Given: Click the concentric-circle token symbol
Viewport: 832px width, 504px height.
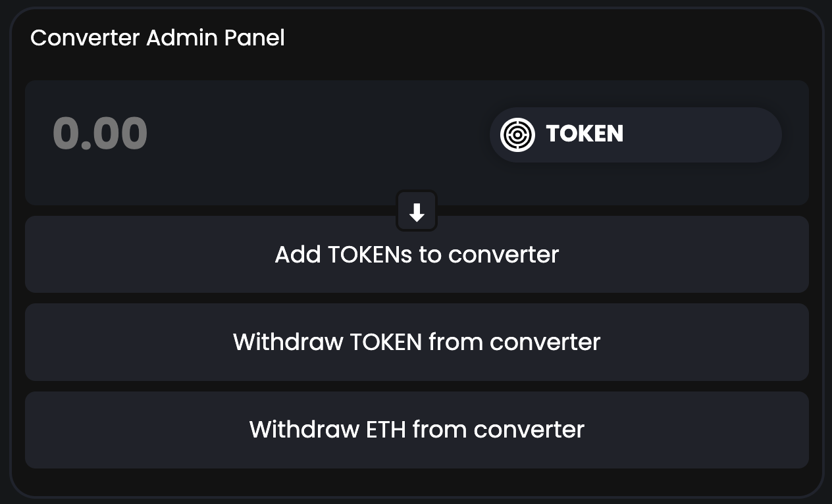Looking at the screenshot, I should pyautogui.click(x=517, y=134).
